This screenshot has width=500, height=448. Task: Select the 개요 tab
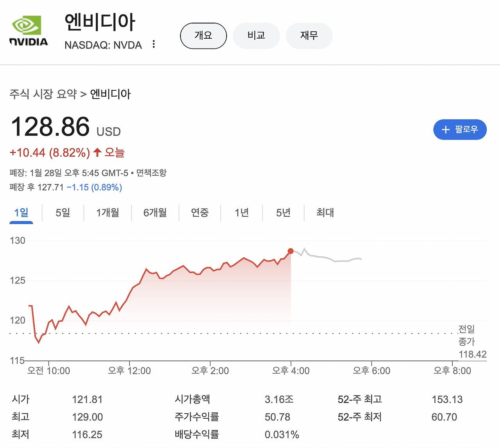click(203, 36)
